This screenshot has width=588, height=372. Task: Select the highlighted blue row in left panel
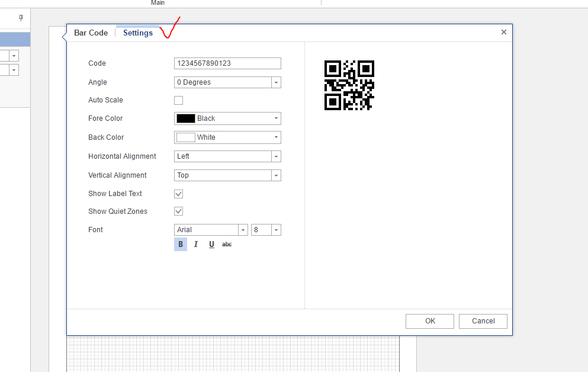15,40
